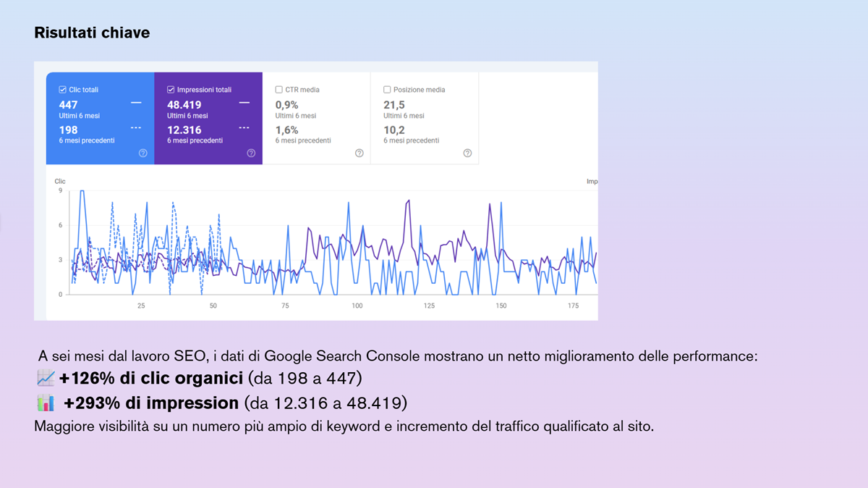Click help icon in Impressioni totali card
This screenshot has height=488, width=868.
point(251,153)
